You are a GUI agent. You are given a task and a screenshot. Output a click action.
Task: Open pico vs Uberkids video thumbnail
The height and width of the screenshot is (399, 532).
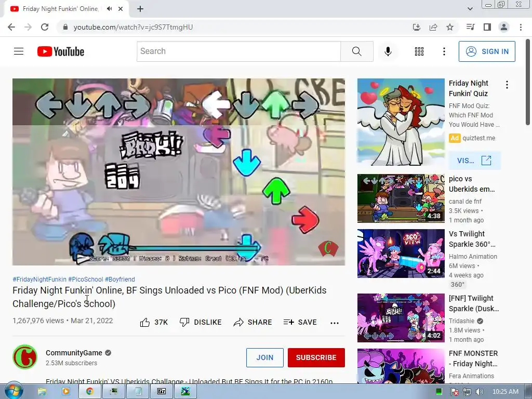[x=401, y=198]
